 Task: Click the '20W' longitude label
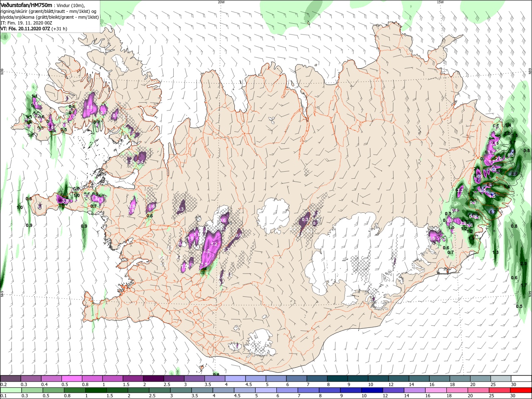click(221, 2)
